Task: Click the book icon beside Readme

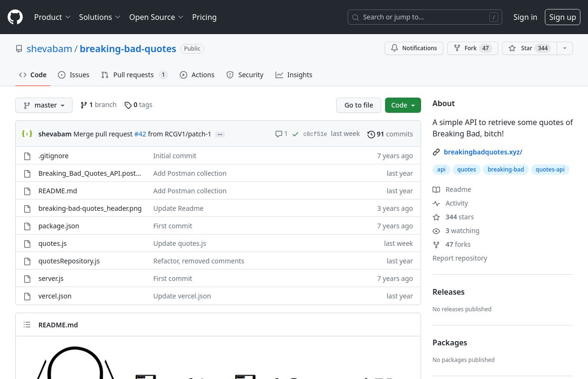Action: pyautogui.click(x=436, y=189)
